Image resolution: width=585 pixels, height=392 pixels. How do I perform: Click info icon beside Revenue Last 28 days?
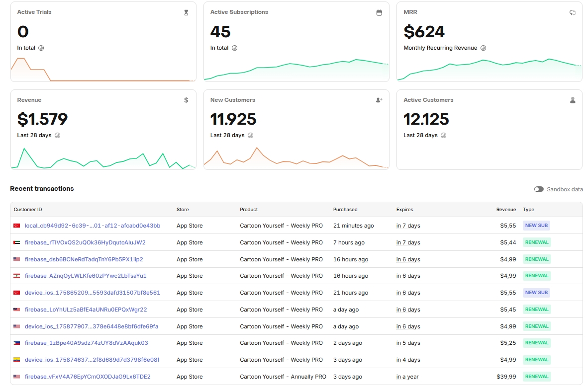(58, 135)
